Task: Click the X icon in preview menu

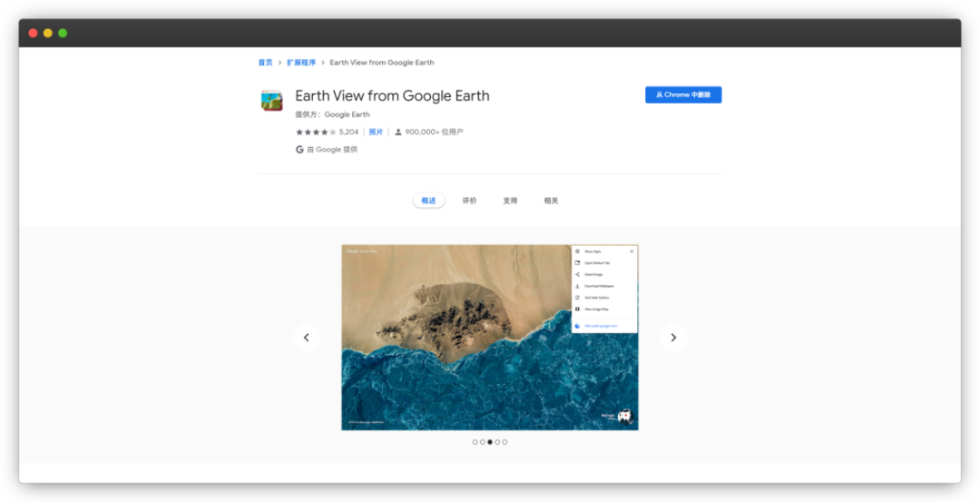Action: (632, 251)
